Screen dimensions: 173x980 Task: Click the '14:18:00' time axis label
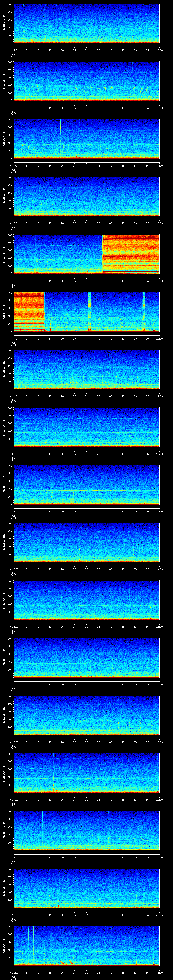pos(13,281)
